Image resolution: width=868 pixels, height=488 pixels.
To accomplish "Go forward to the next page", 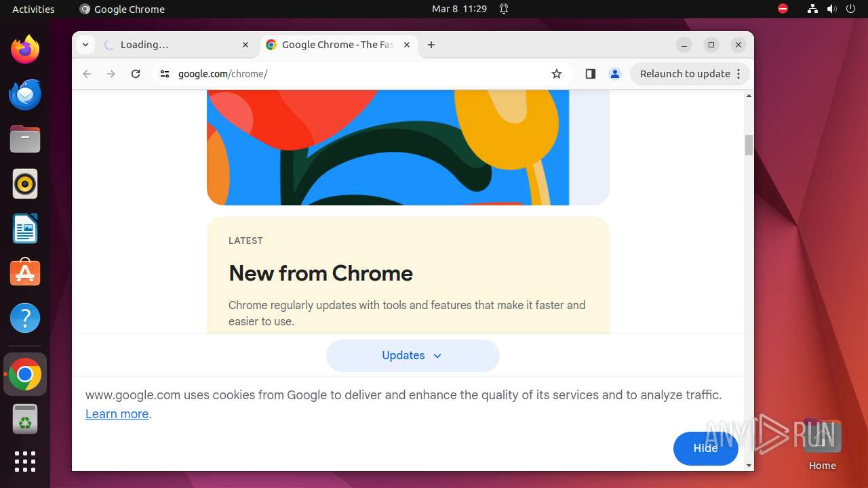I will click(111, 74).
